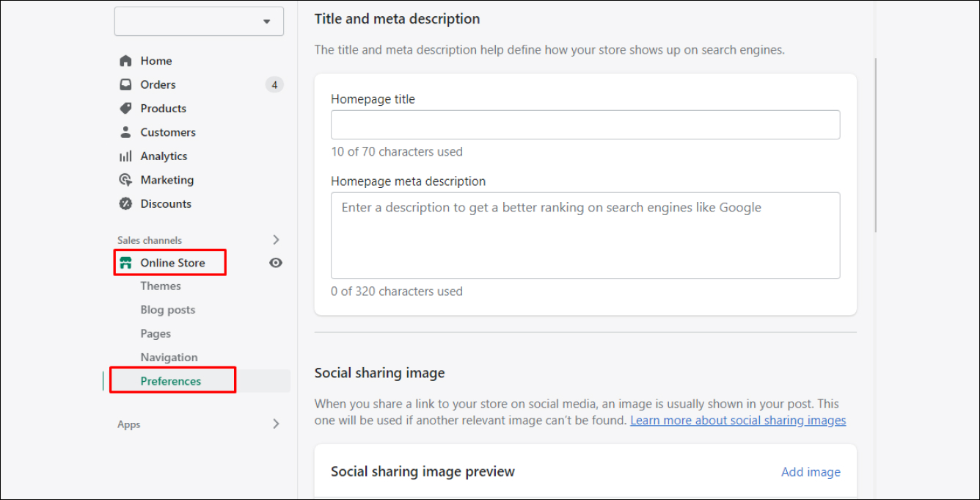Click the Orders inbox icon
The image size is (980, 500).
pyautogui.click(x=125, y=84)
